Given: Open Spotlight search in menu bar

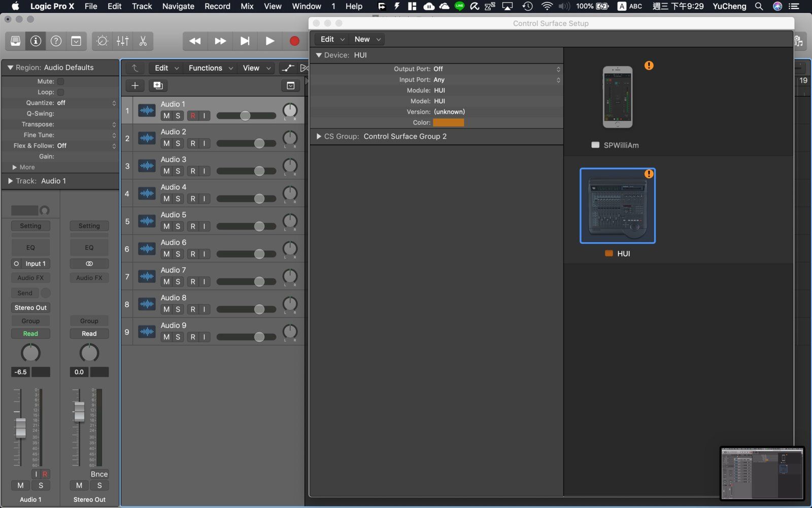Looking at the screenshot, I should pos(759,6).
